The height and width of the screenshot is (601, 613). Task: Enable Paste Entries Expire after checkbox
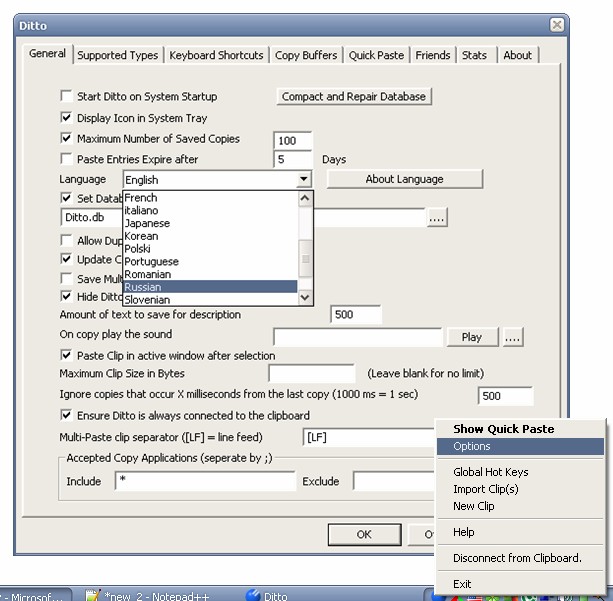66,159
